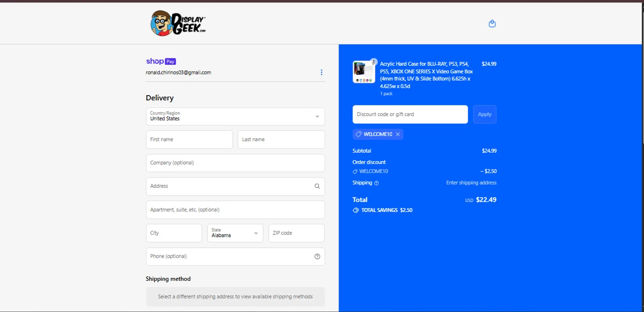
Task: Click the Apartment, suite, etc. field
Action: pos(235,210)
